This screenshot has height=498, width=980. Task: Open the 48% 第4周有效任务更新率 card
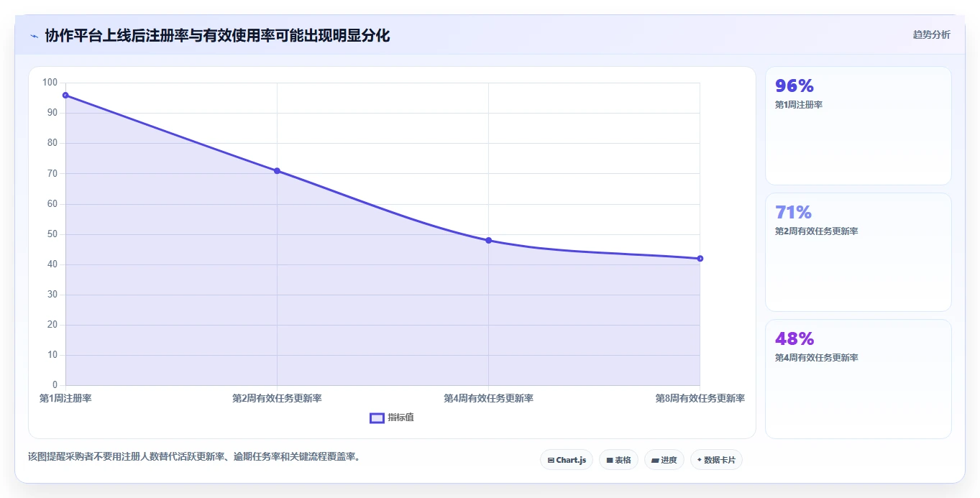click(x=858, y=379)
